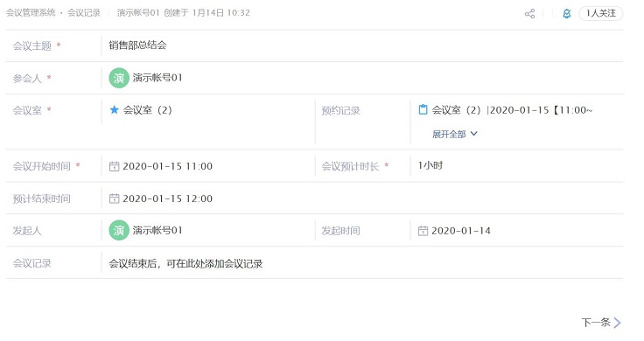Open 会议记录 breadcrumb item
The height and width of the screenshot is (341, 644).
click(84, 13)
